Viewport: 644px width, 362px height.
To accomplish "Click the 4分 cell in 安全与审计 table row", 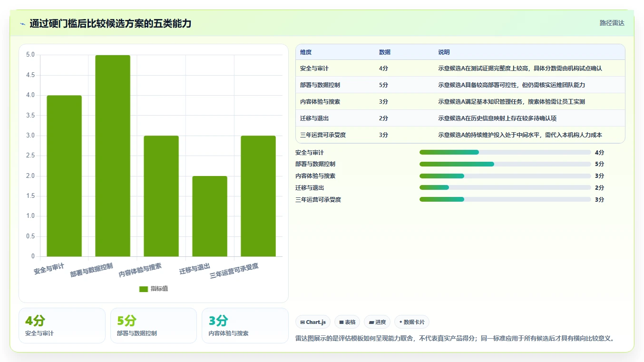I will pos(383,68).
